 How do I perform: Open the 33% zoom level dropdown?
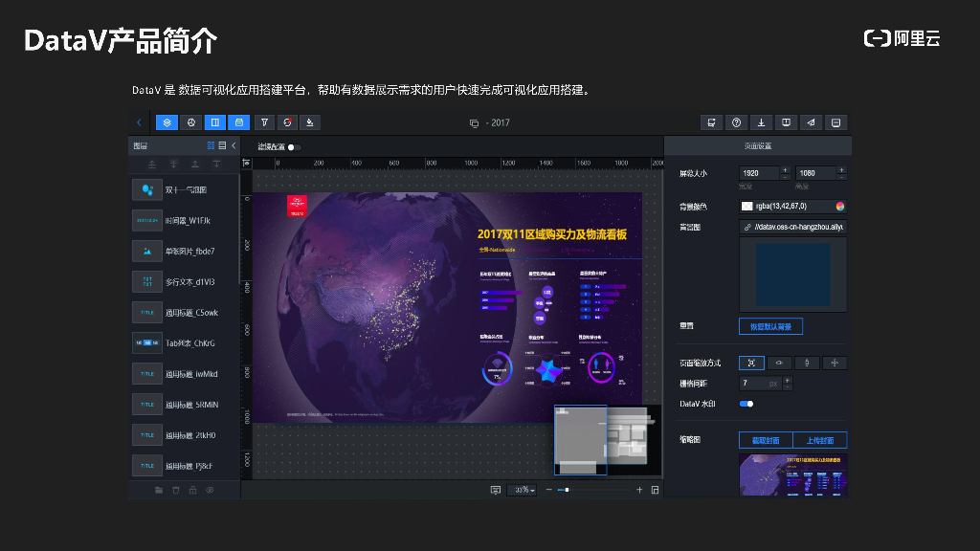coord(522,490)
